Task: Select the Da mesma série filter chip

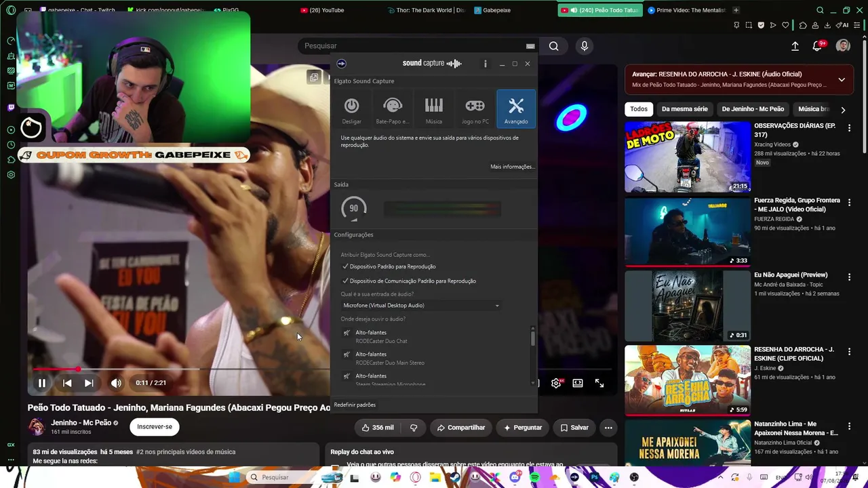Action: click(685, 109)
